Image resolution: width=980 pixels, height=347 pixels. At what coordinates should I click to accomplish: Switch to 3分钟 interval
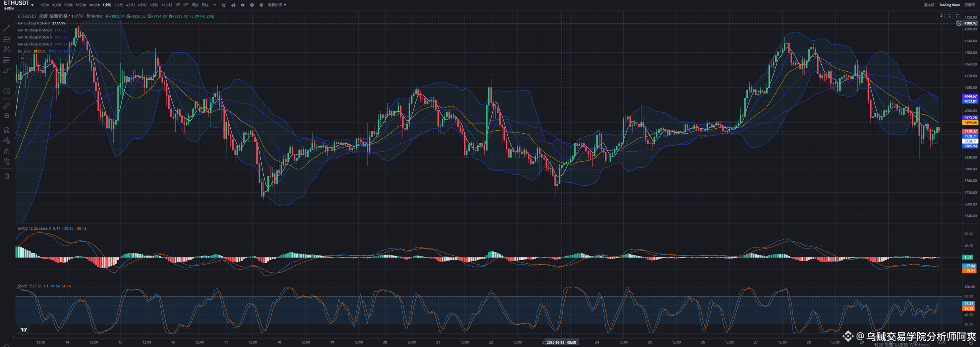(56, 5)
